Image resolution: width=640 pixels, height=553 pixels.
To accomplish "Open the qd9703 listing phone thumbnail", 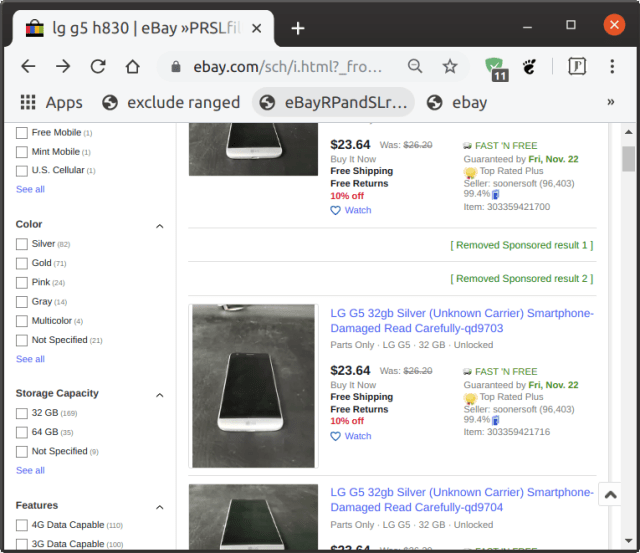I will pos(253,386).
